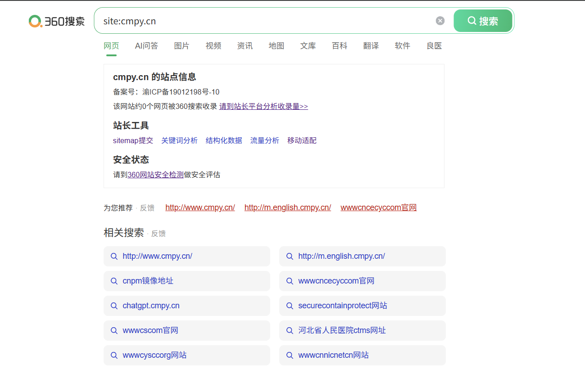Open the 关键词分析 tool link

point(179,140)
